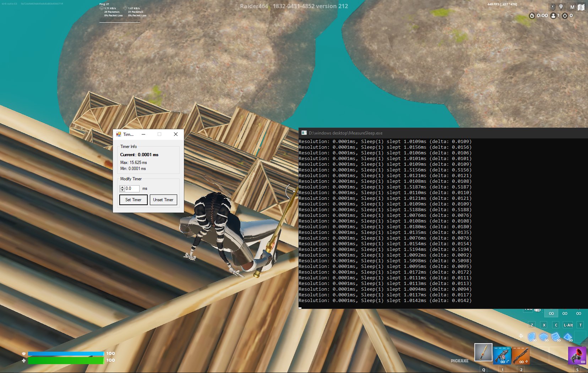Screen dimensions: 588x373
Task: Select the Pickaxe sword slot in hotbar
Action: [x=483, y=352]
